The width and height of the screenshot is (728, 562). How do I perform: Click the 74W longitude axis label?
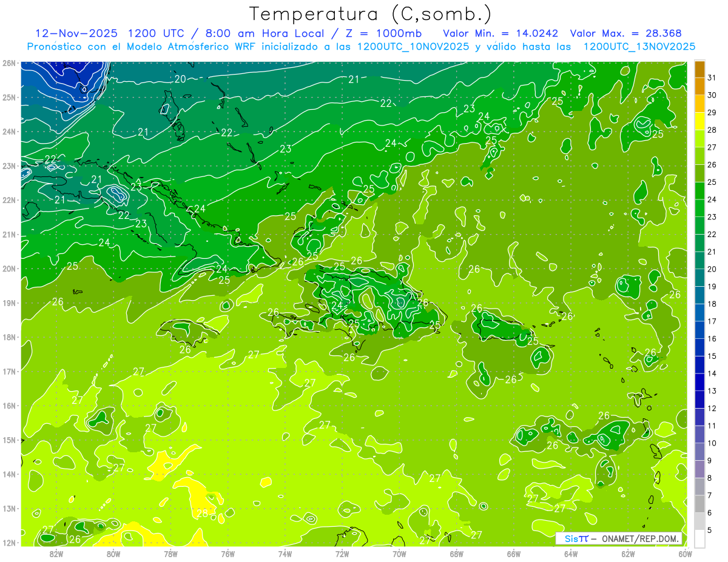285,554
